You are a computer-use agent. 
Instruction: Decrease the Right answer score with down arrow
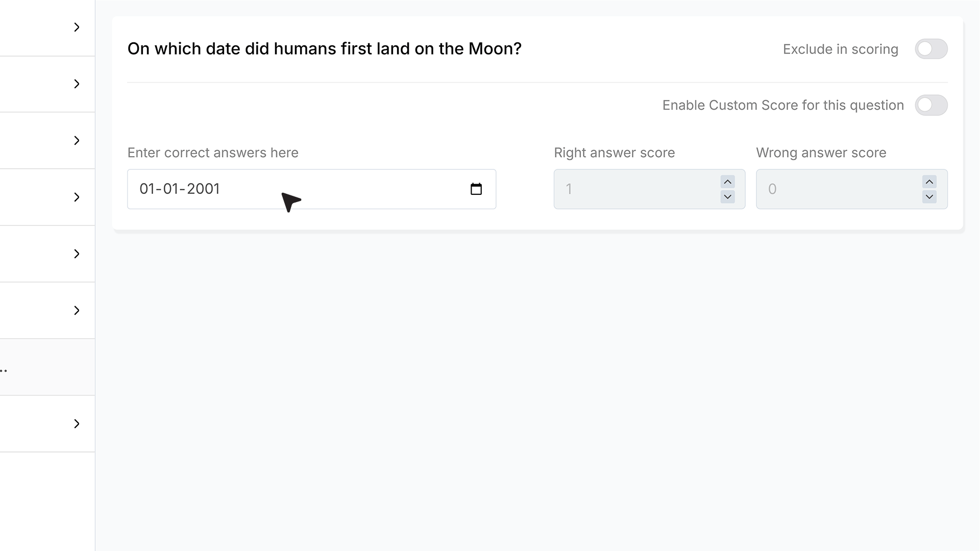727,196
